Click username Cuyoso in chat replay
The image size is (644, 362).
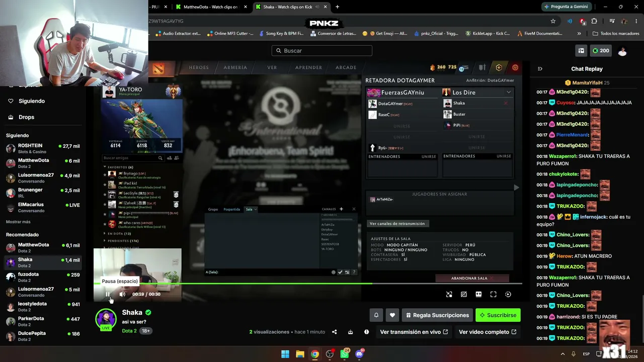(566, 103)
